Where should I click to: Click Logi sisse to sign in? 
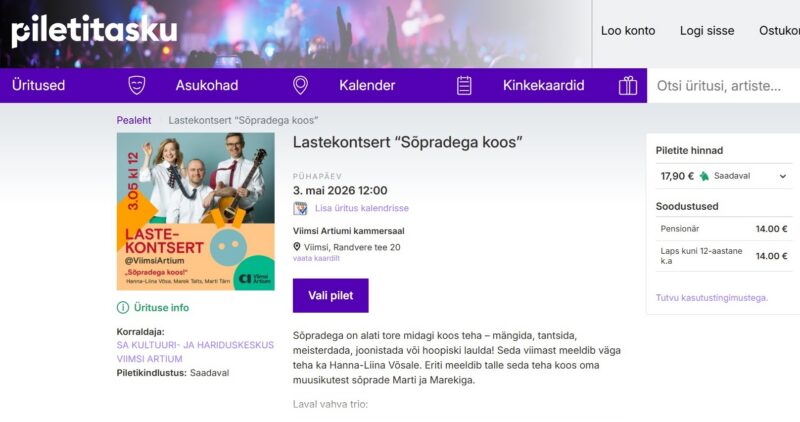coord(707,30)
